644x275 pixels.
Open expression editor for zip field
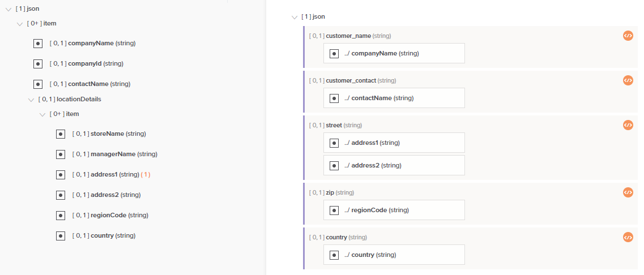coord(628,192)
